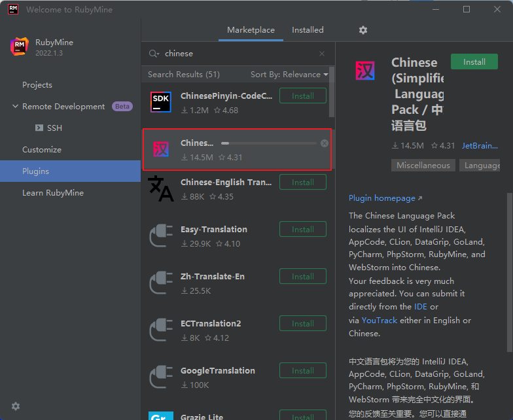Click the Zh-Translate-En plug icon

(x=161, y=283)
